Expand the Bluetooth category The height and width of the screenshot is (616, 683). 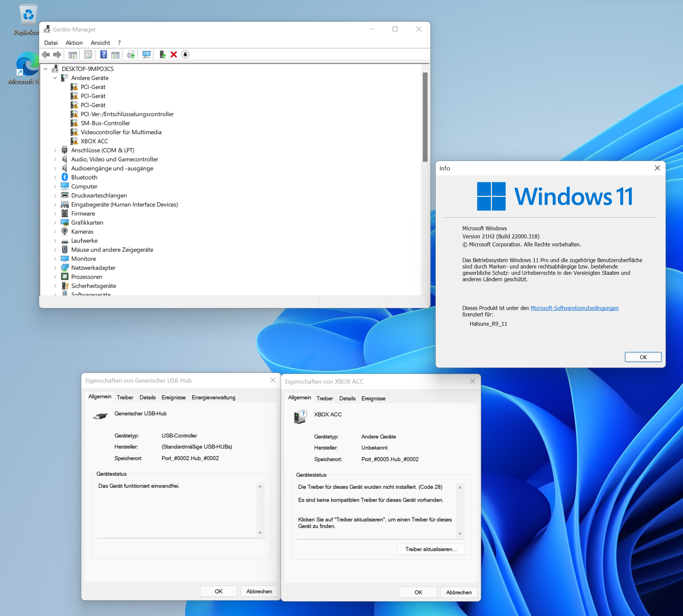pos(55,177)
